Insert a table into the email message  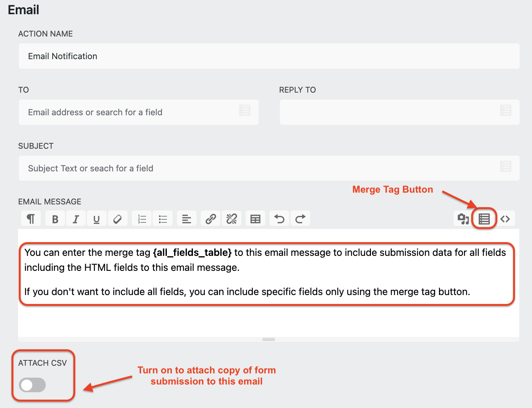[x=255, y=218]
